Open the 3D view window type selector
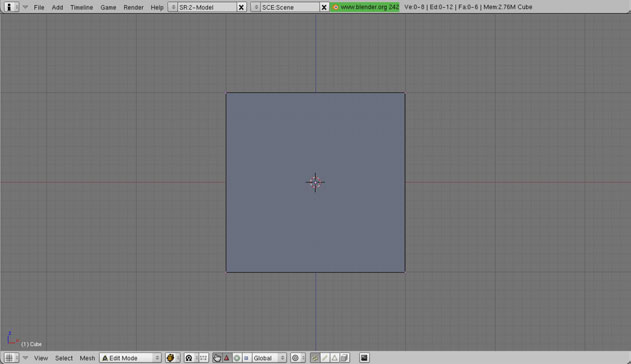Screen dimensions: 631x364 pyautogui.click(x=11, y=358)
